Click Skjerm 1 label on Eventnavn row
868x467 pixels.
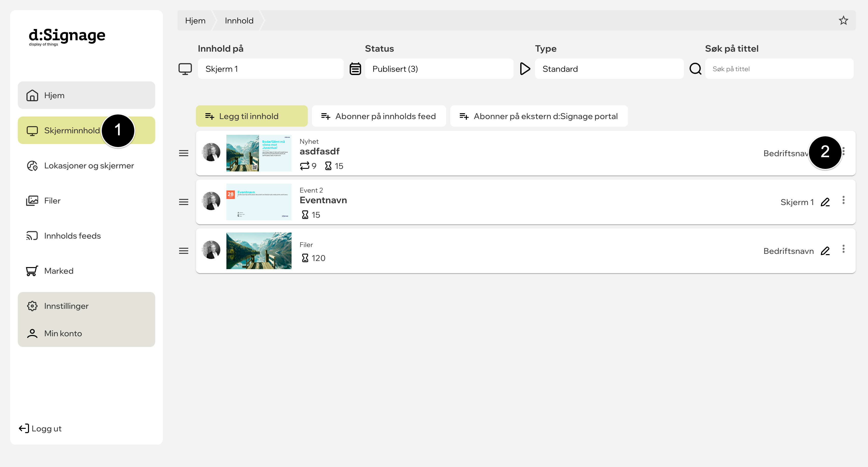797,202
